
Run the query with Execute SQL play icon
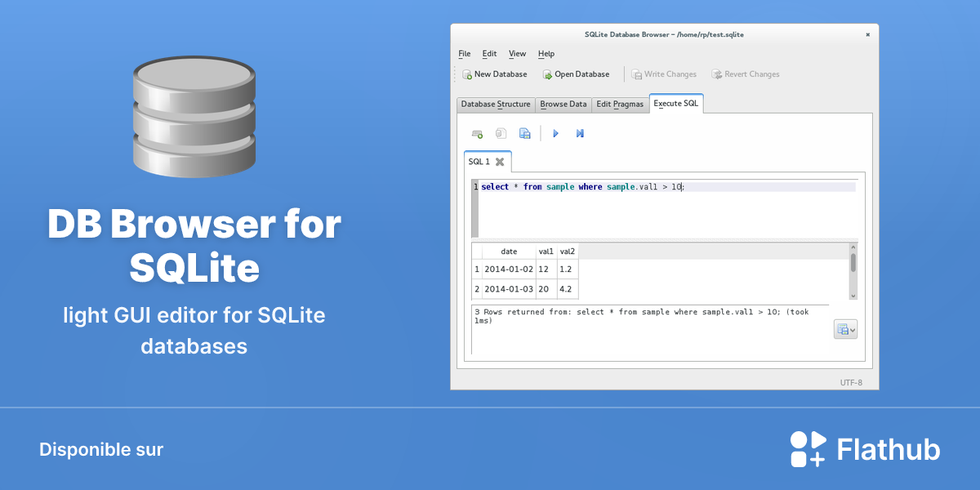click(x=555, y=133)
